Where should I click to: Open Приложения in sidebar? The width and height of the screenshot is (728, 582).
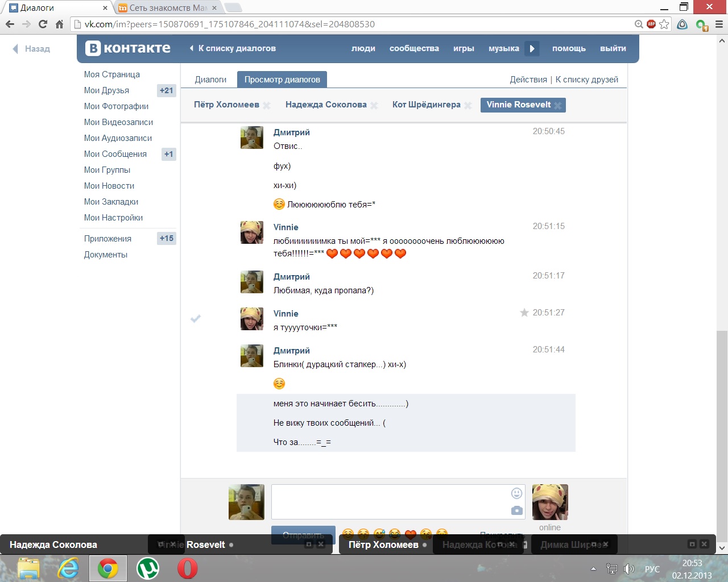pos(108,239)
